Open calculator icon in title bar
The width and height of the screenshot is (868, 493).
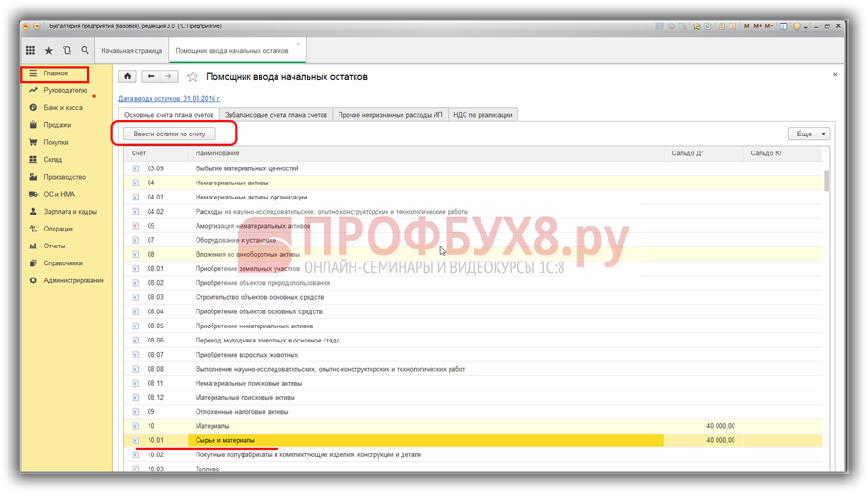pyautogui.click(x=720, y=25)
